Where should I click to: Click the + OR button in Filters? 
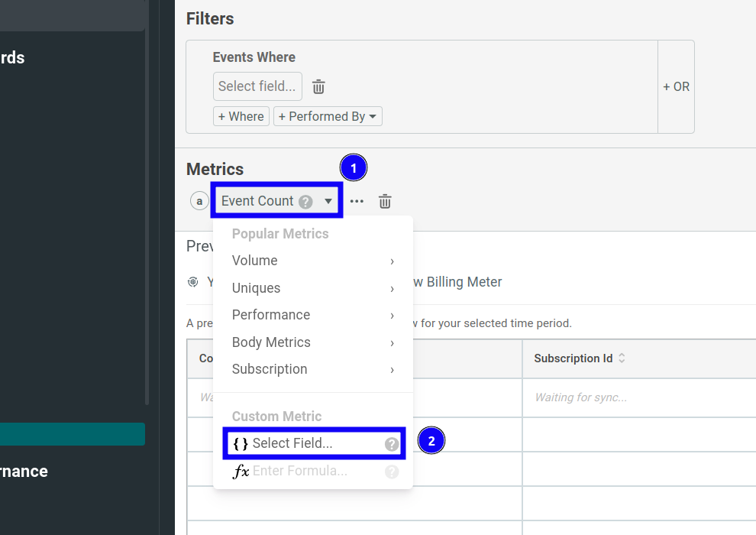(676, 86)
